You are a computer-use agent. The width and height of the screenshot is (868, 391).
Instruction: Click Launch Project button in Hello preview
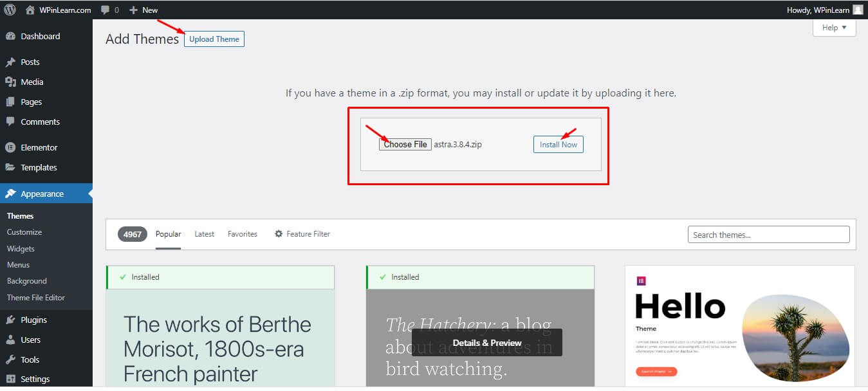tap(656, 371)
